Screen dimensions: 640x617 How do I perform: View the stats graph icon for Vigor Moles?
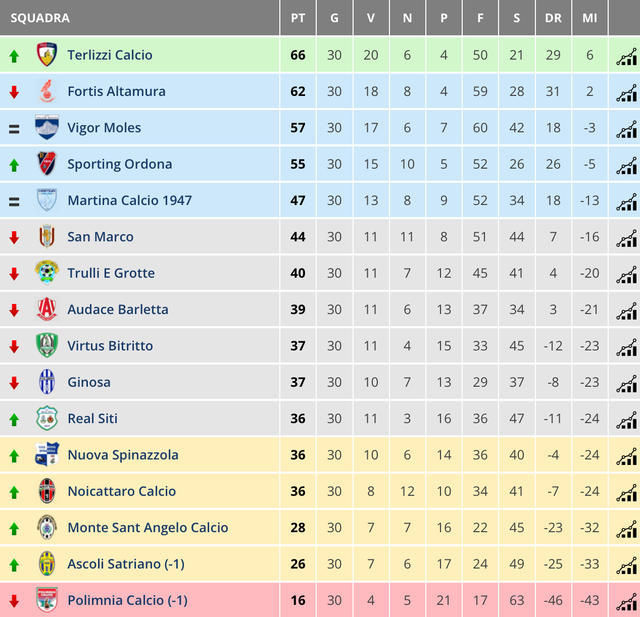627,129
